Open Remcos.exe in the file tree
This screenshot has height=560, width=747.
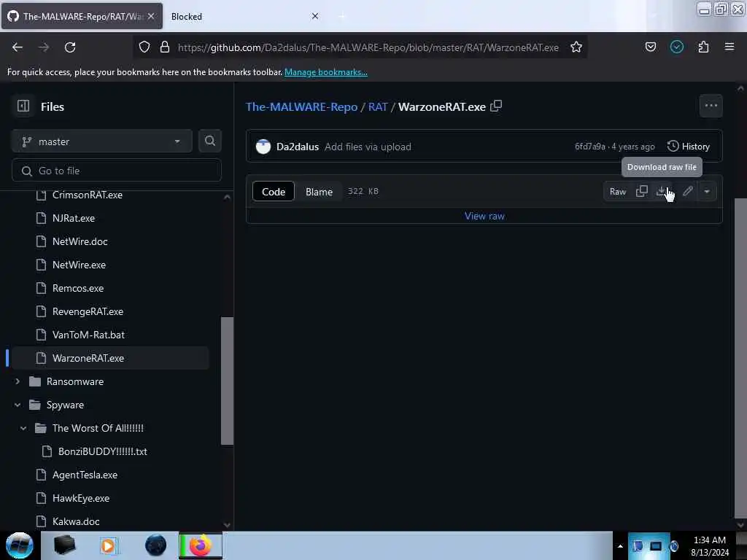[x=78, y=288]
